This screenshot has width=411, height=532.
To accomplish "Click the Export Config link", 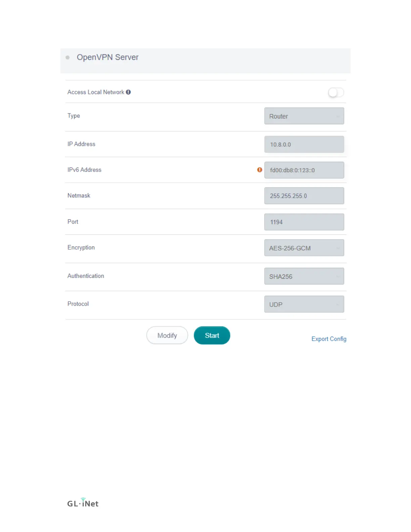I will click(329, 339).
